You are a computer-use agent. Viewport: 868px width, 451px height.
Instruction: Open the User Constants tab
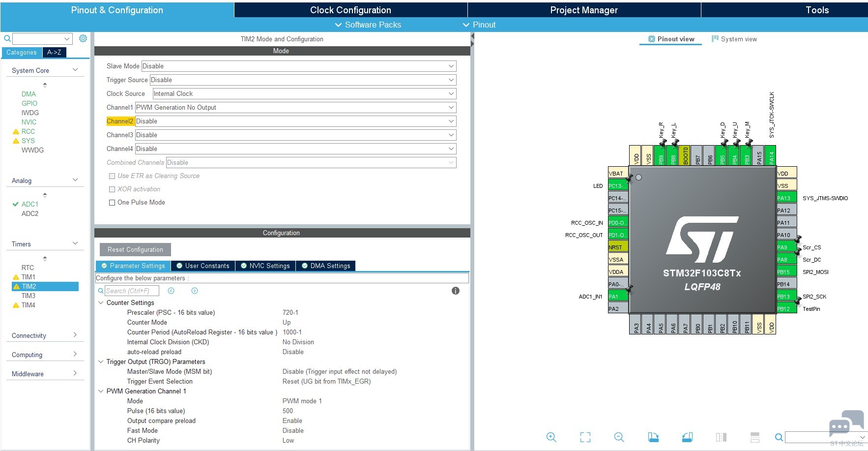(x=203, y=266)
